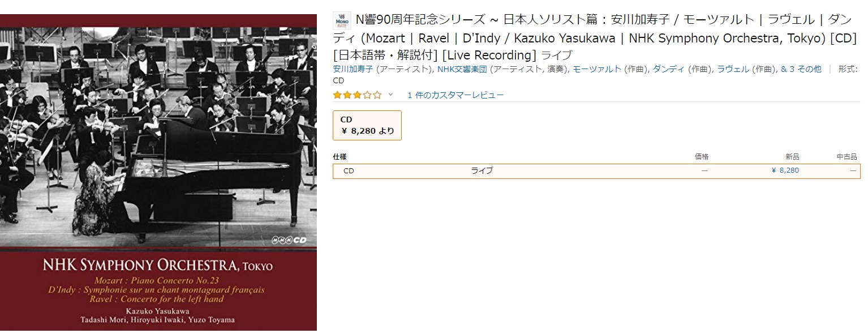Click the 中古品 column header
Screen dimensions: 868x333
pos(847,156)
